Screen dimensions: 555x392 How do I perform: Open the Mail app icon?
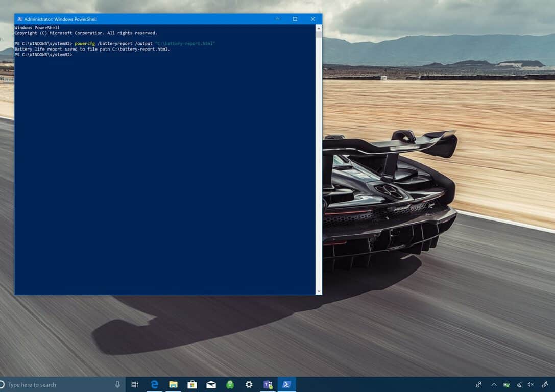[x=211, y=384]
